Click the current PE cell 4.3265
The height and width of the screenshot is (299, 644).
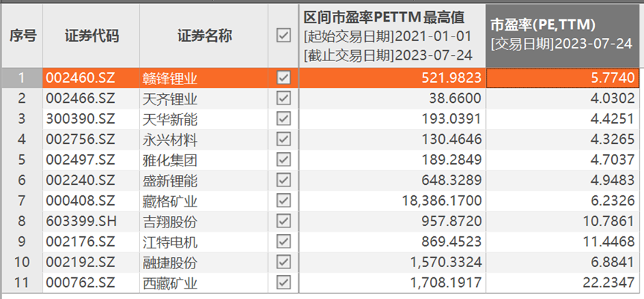point(562,139)
